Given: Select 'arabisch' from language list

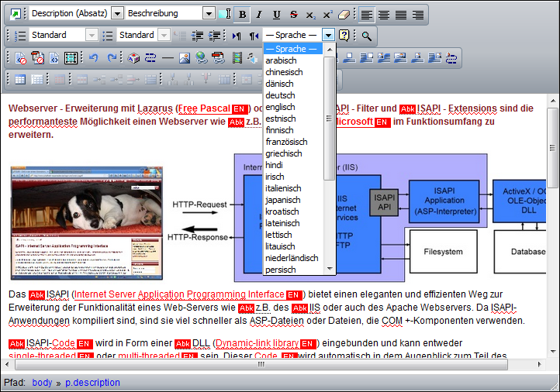Looking at the screenshot, I should (x=293, y=60).
